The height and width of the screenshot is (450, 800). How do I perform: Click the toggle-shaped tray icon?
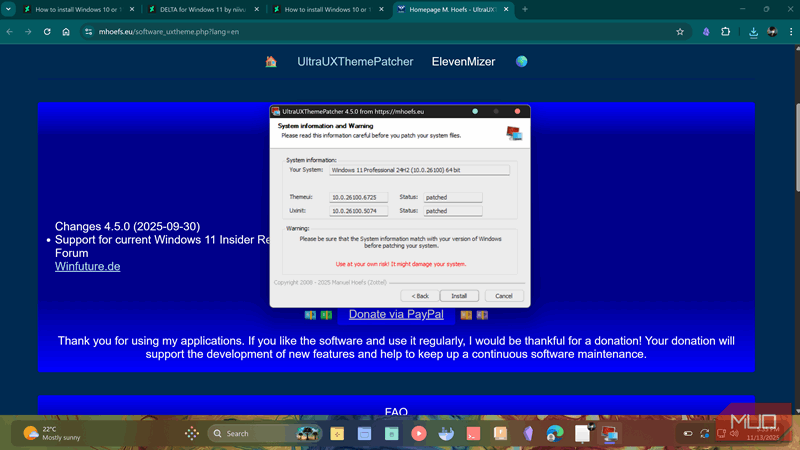click(688, 434)
